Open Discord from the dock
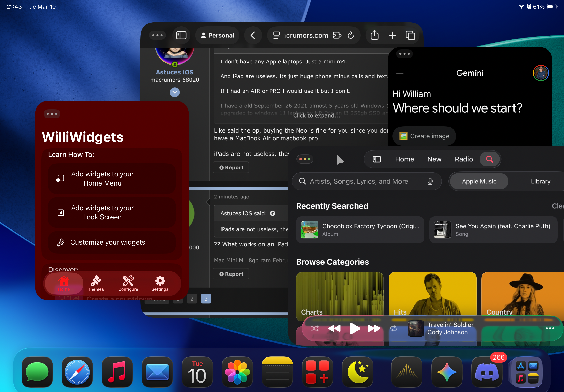This screenshot has height=392, width=564. click(487, 372)
